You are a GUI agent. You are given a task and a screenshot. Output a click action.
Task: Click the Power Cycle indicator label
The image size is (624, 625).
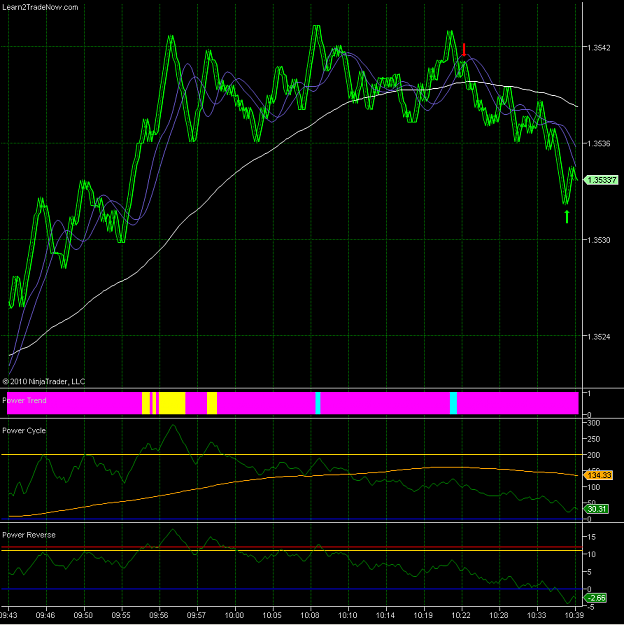(24, 430)
